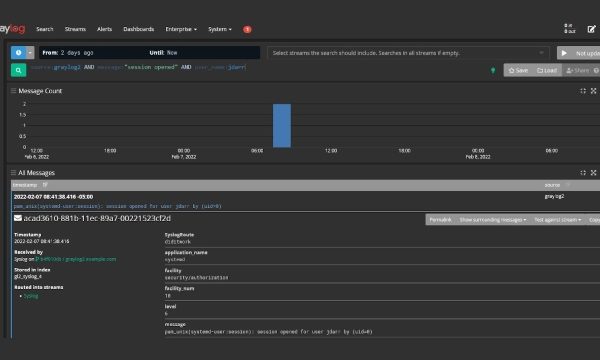Open the Enterprise menu
600x360 pixels.
(x=181, y=29)
